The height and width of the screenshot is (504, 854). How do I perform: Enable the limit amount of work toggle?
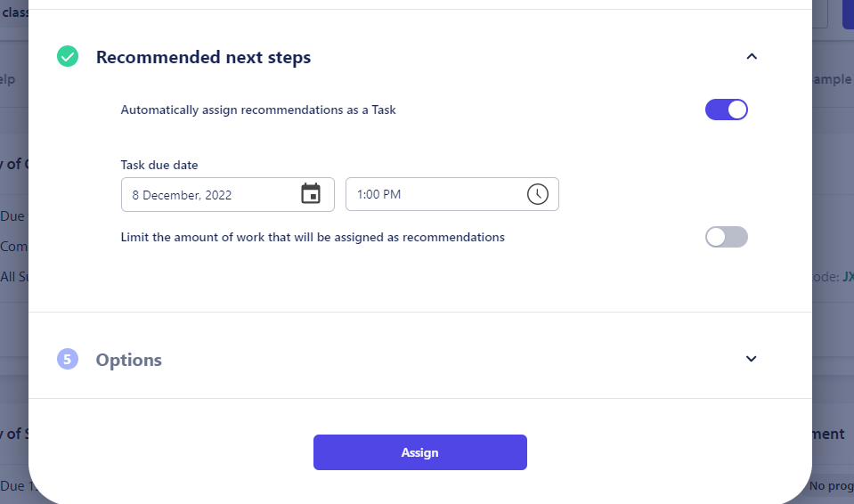click(x=726, y=237)
